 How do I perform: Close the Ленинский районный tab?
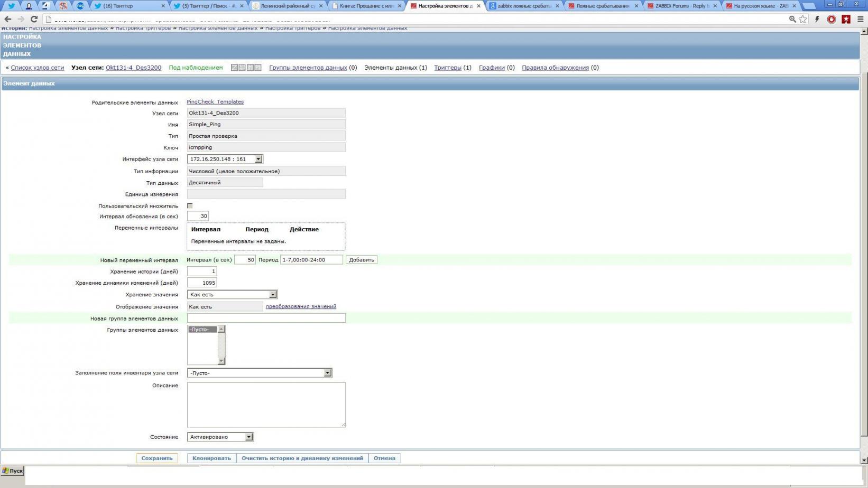pyautogui.click(x=321, y=6)
